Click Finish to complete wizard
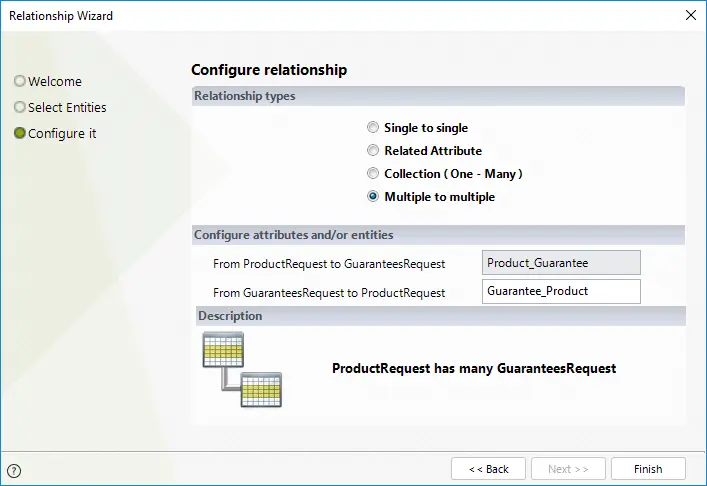The image size is (707, 486). point(648,469)
